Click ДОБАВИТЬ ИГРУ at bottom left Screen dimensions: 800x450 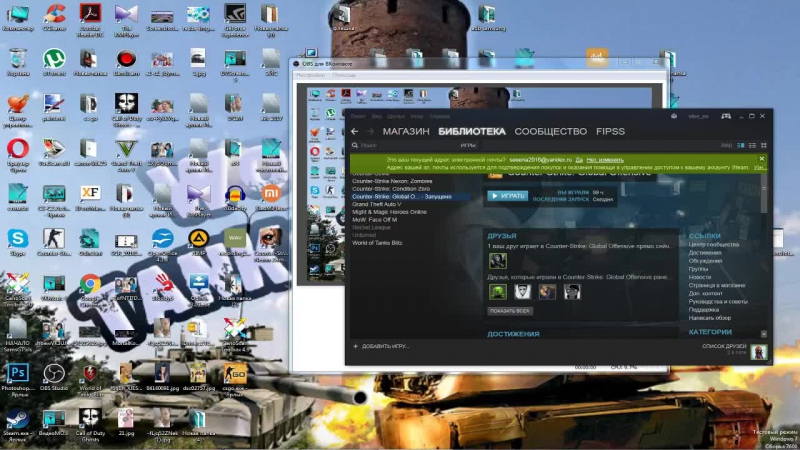point(381,346)
